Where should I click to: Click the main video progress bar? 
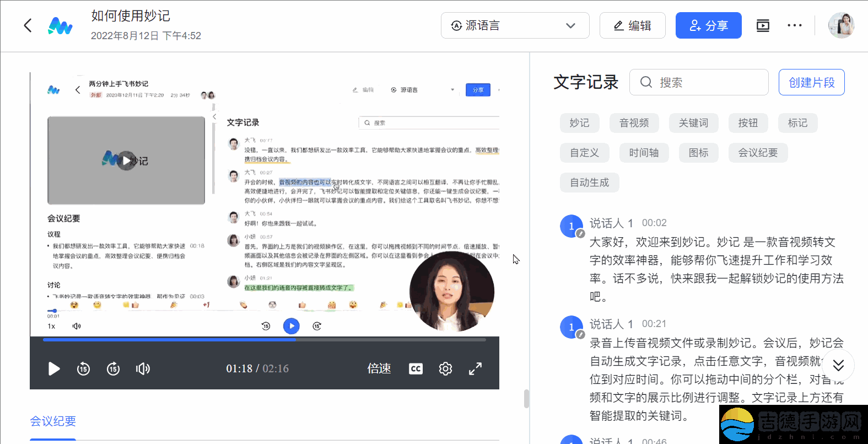point(265,340)
